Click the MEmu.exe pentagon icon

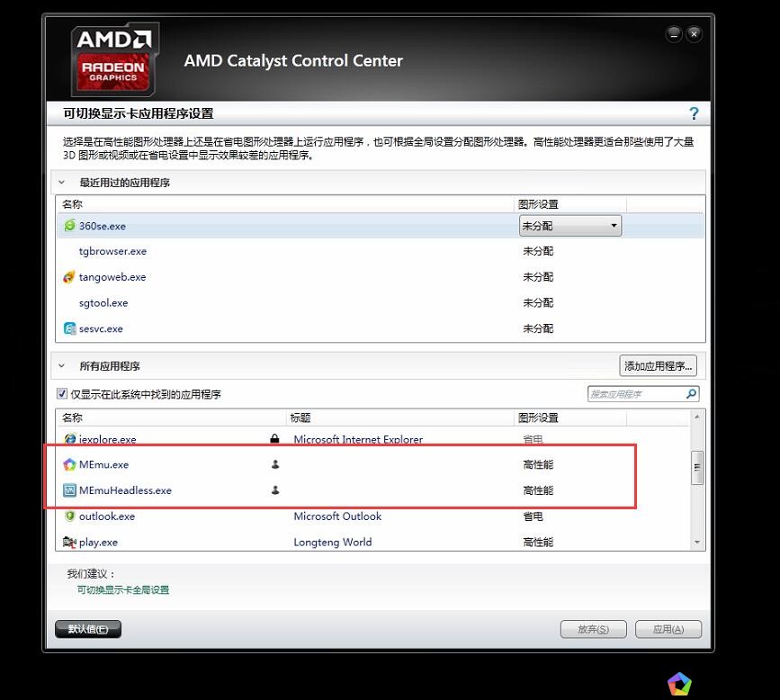tap(69, 464)
